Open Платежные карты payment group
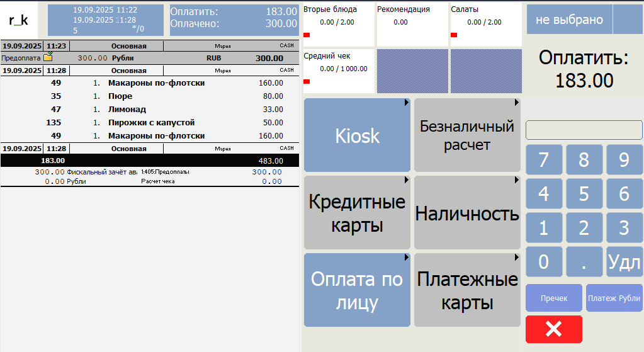The image size is (644, 352). coord(467,290)
